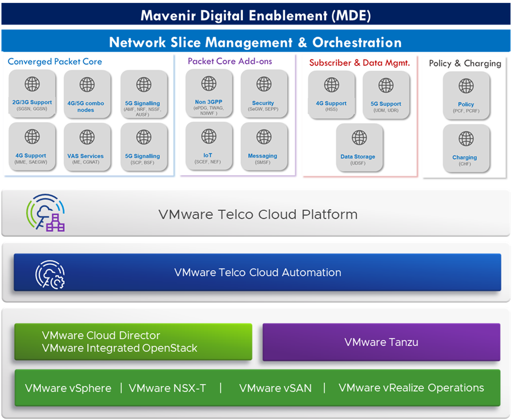Click the Packet Core Add-ons heading
This screenshot has height=420, width=512.
click(x=230, y=61)
